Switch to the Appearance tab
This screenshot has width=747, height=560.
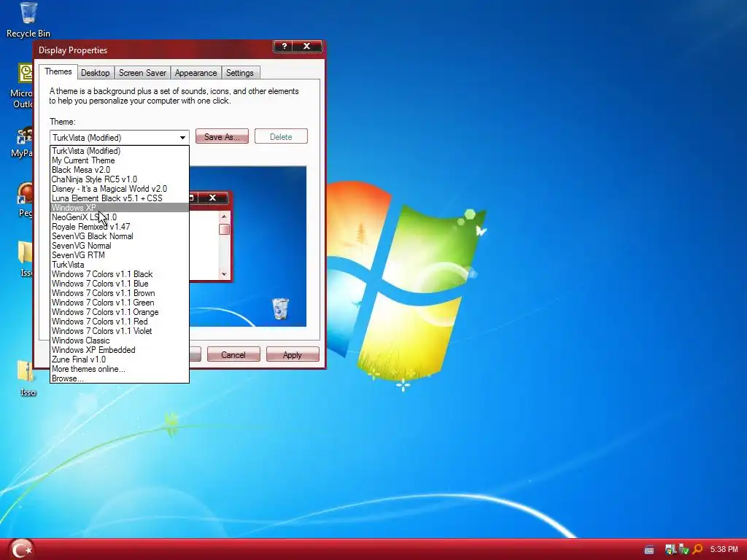[196, 73]
